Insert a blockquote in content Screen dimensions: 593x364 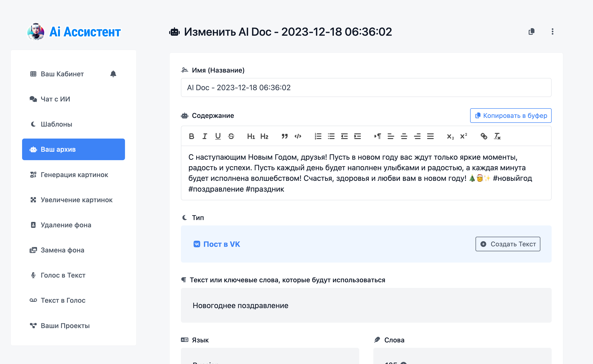[x=285, y=136]
